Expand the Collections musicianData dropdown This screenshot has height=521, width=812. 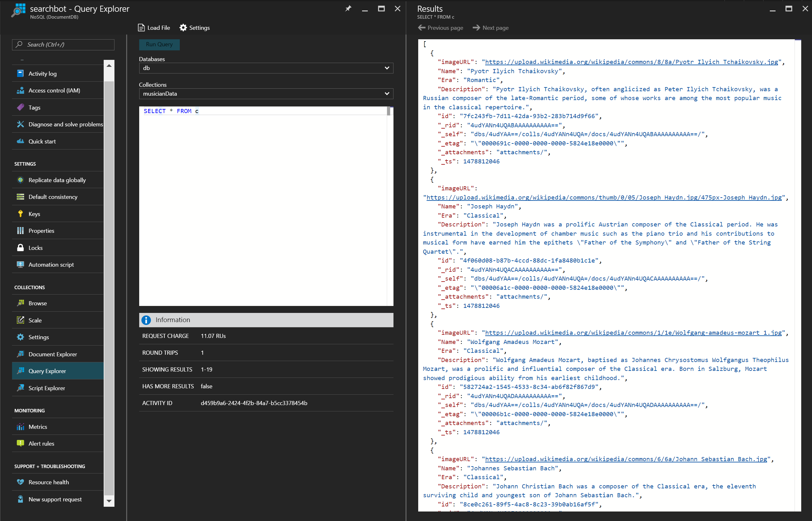click(387, 94)
